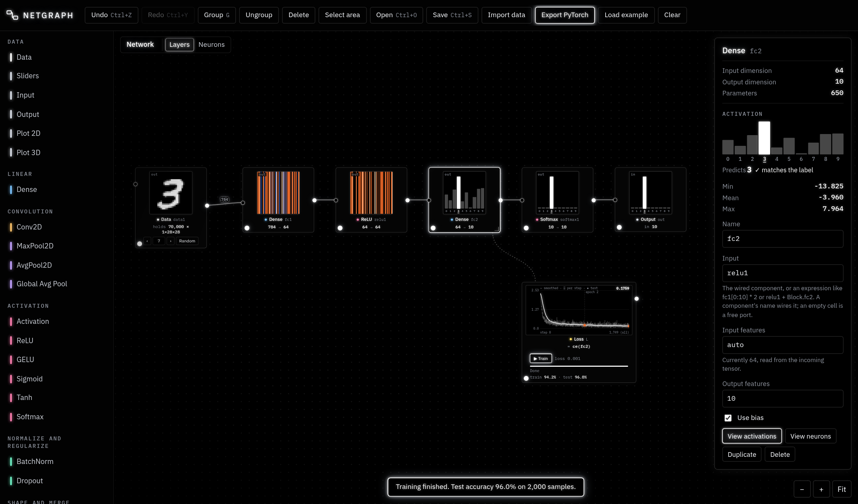Click the Random sample button

(187, 241)
